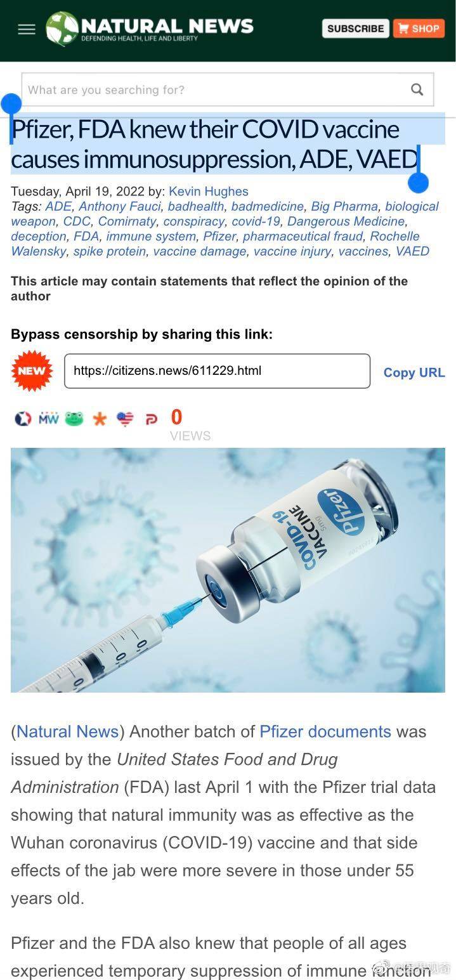Click Copy URL link
The image size is (456, 980).
click(x=414, y=372)
